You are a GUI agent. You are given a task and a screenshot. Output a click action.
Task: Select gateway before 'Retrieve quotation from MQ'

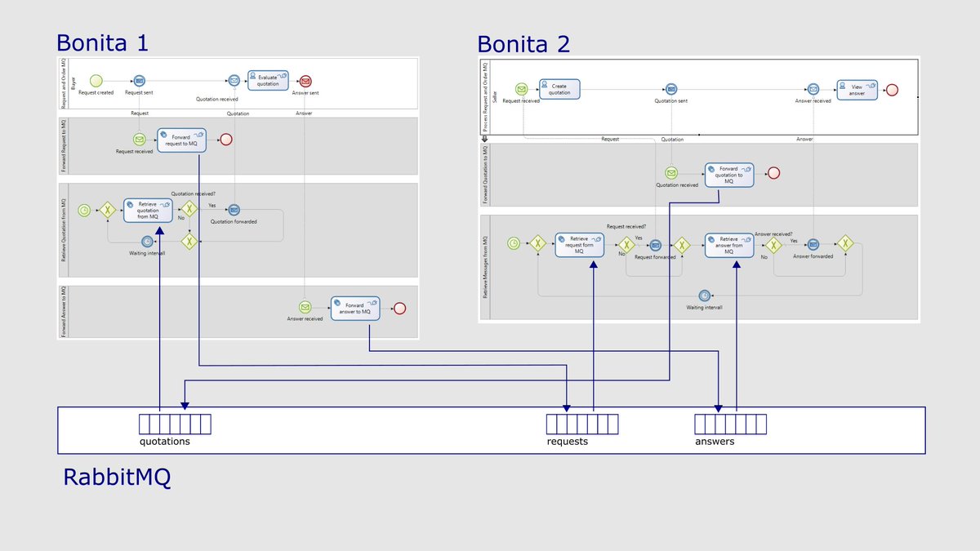(x=107, y=210)
